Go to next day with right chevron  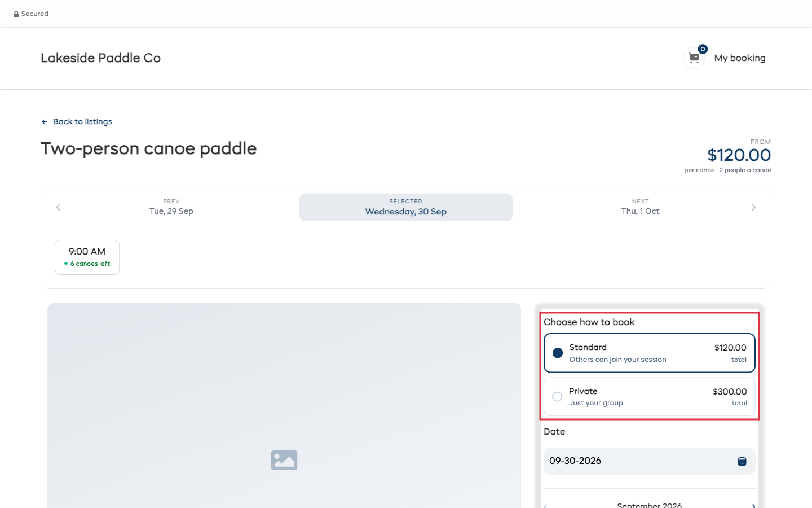click(x=754, y=208)
